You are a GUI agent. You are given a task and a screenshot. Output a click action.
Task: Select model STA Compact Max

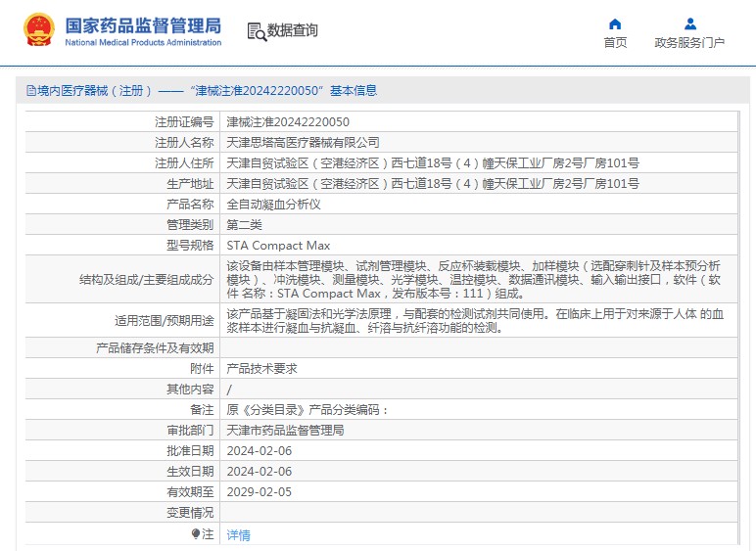(x=278, y=246)
